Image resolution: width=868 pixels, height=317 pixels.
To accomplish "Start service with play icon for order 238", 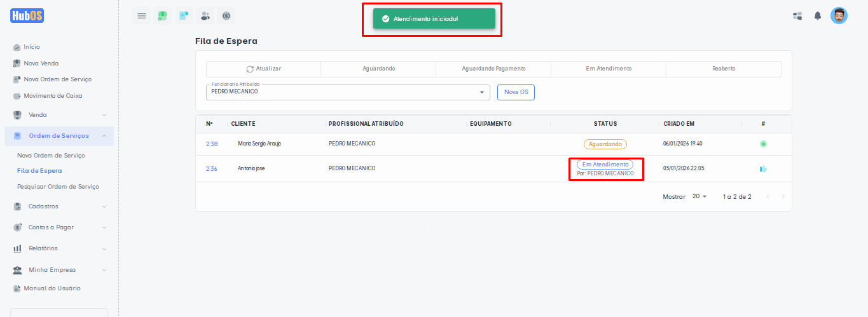I will (763, 144).
